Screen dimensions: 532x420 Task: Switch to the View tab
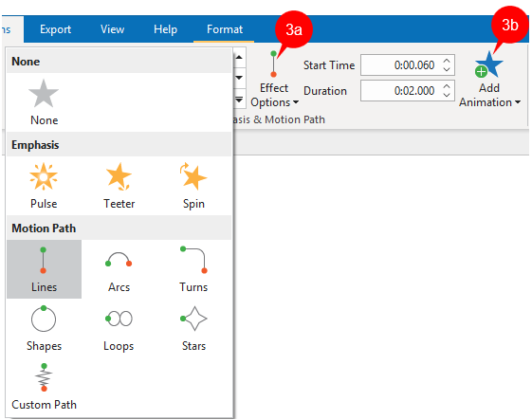112,29
